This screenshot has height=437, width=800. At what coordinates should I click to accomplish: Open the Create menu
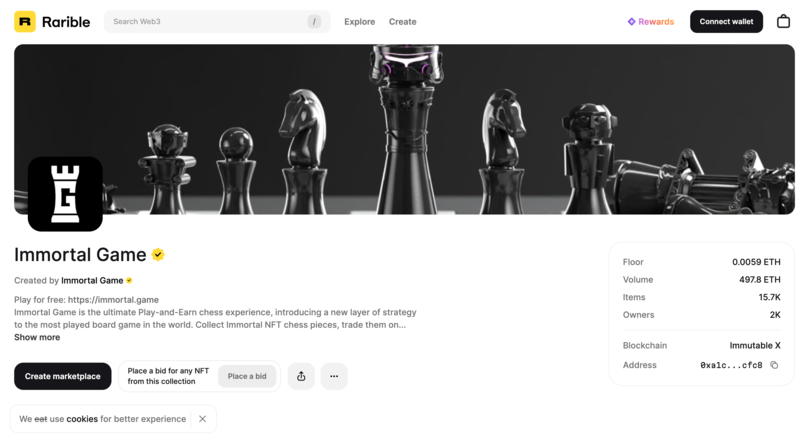[x=403, y=22]
